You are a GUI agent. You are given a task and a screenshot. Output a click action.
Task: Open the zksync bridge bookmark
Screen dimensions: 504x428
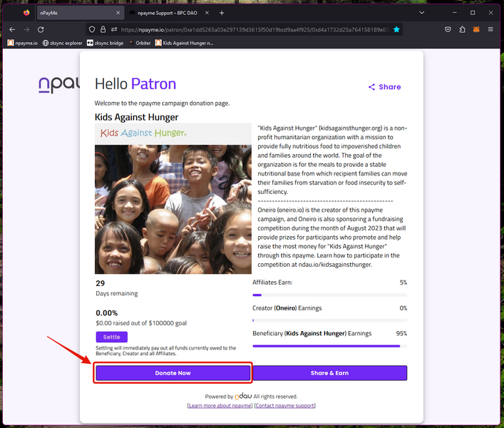point(105,43)
